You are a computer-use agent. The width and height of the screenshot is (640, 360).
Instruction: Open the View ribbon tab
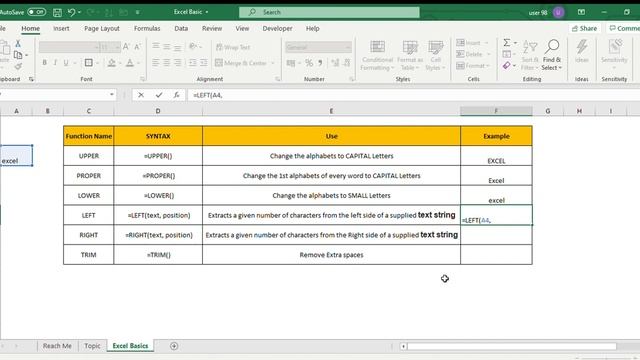[x=242, y=29]
